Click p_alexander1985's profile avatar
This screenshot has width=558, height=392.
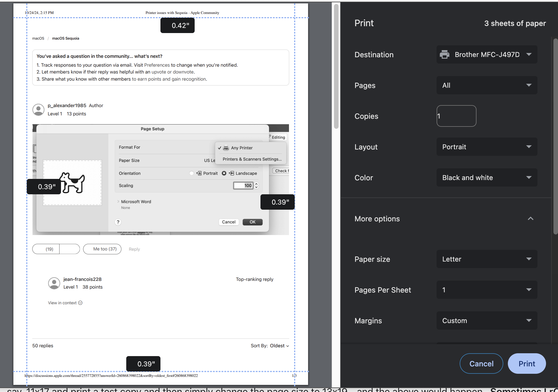pyautogui.click(x=38, y=110)
